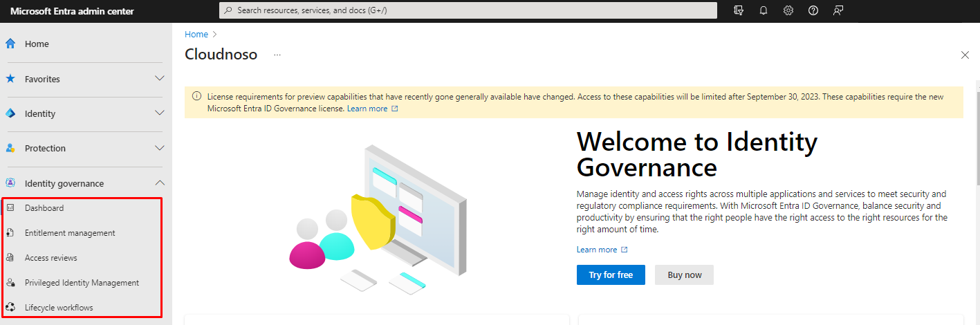Click the Try for free button
Screen dimensions: 980x325
[x=611, y=275]
